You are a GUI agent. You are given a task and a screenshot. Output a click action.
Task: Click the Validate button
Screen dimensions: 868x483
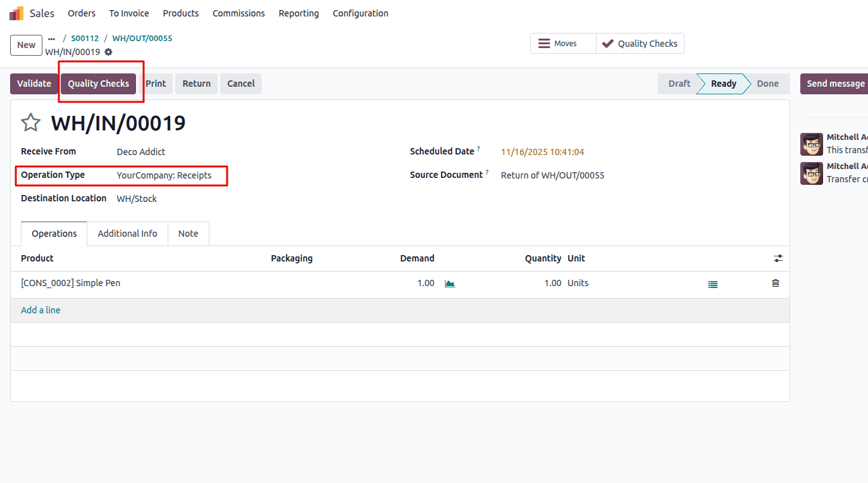point(34,83)
